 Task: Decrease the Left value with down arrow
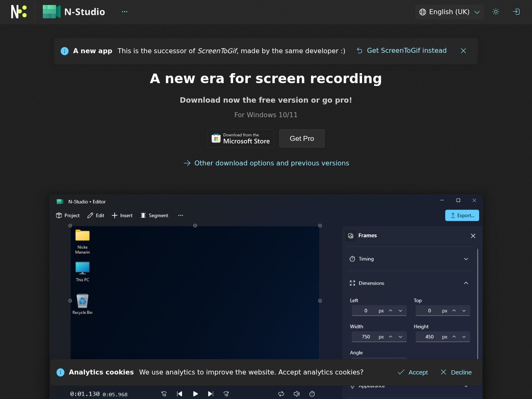pos(401,311)
